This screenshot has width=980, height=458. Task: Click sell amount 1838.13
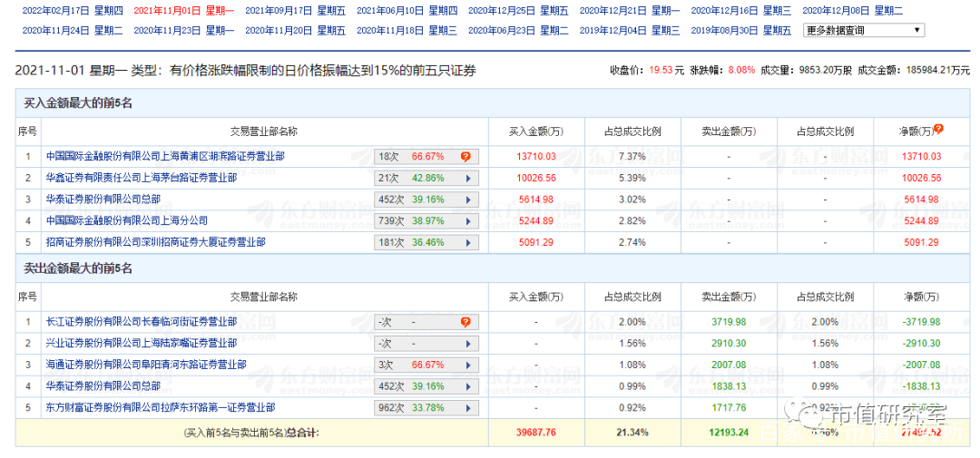[x=729, y=386]
